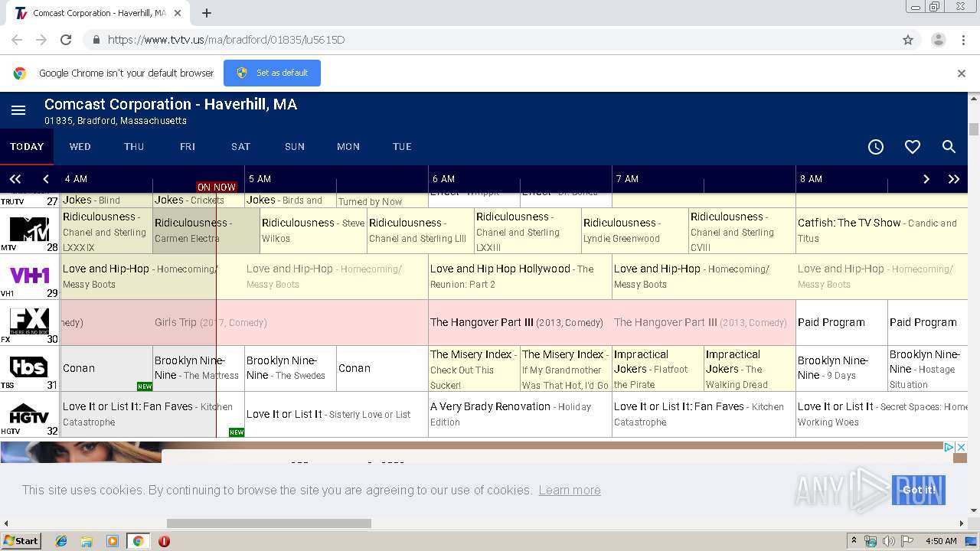Open Ridiculousness - Steve Wilkos listing
980x551 pixels.
coord(313,230)
